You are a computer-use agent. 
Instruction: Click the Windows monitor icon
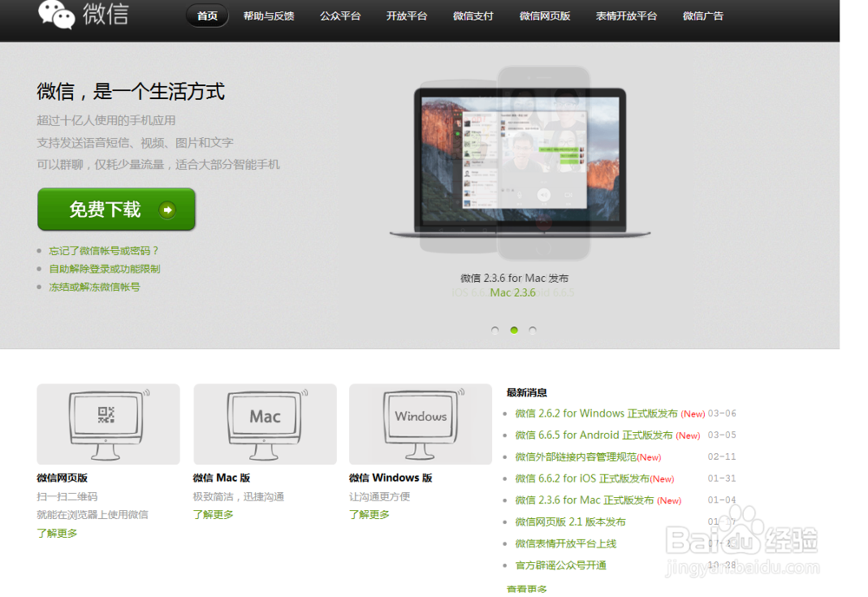coord(420,423)
